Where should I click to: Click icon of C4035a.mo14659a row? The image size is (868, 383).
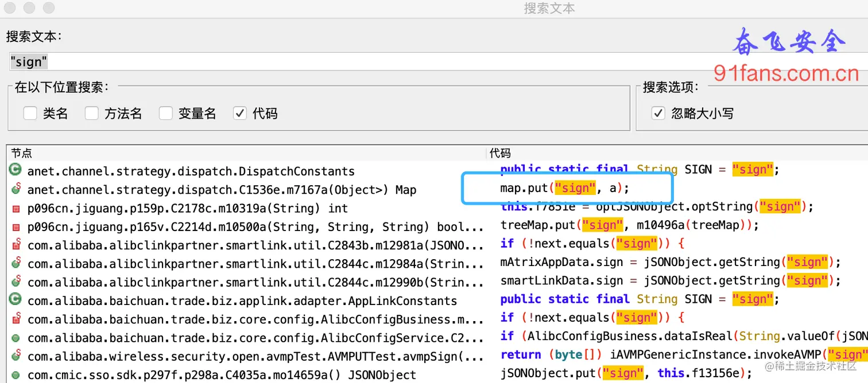(x=15, y=375)
